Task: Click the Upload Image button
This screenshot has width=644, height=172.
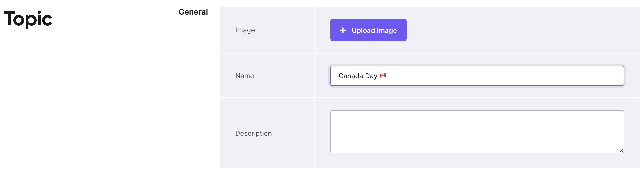Action: [368, 30]
